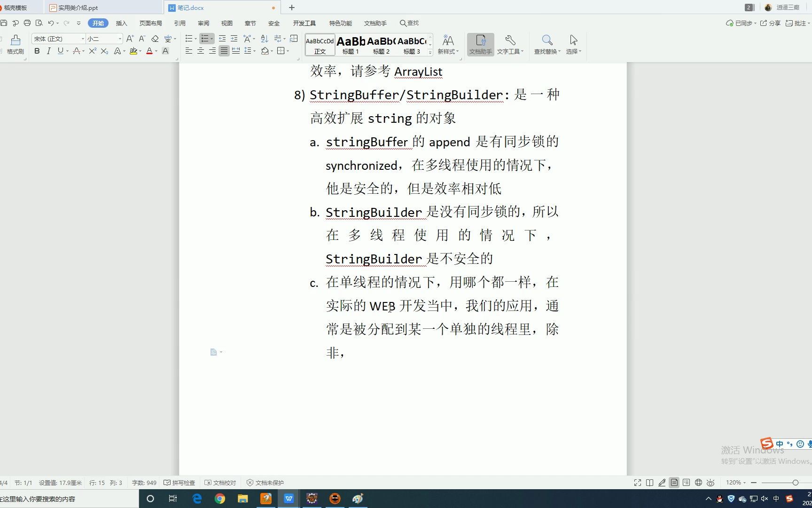The width and height of the screenshot is (812, 508).
Task: Open File Explorer from the taskbar
Action: (242, 499)
